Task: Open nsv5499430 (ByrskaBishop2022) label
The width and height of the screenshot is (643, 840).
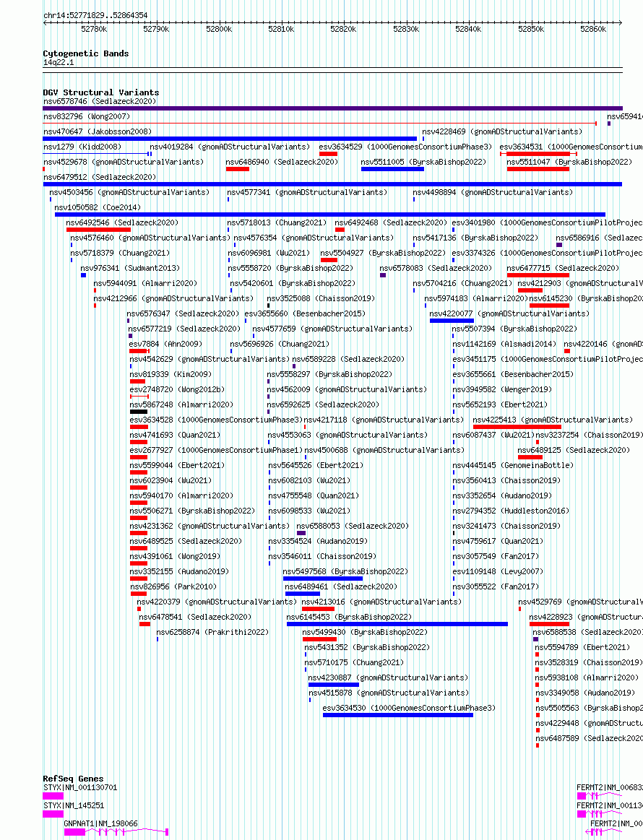Action: [x=365, y=632]
